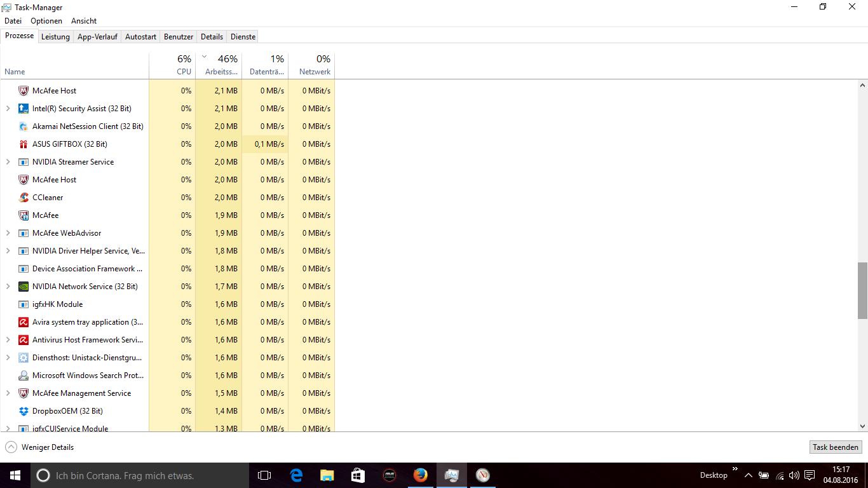
Task: Click the volume icon in system tray
Action: point(794,475)
